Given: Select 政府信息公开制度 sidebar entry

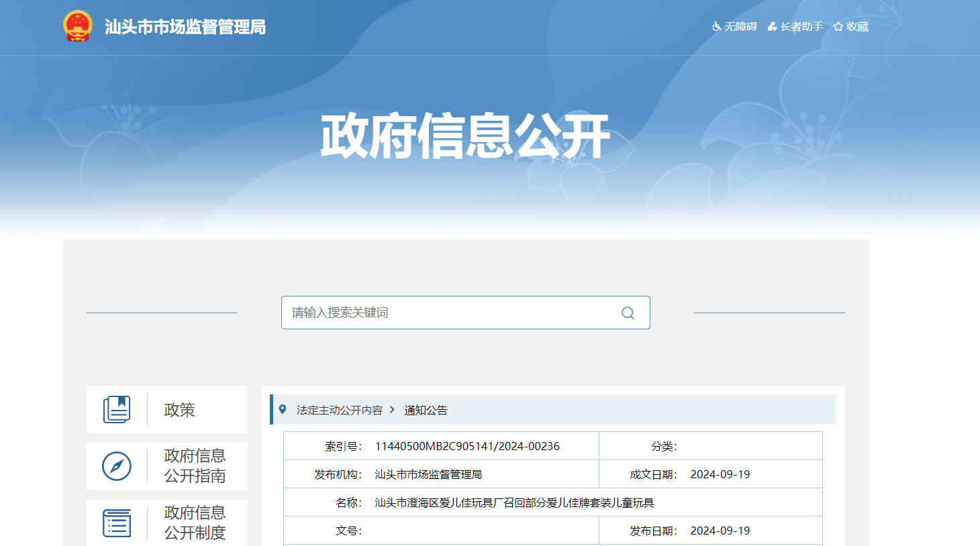Looking at the screenshot, I should point(195,523).
